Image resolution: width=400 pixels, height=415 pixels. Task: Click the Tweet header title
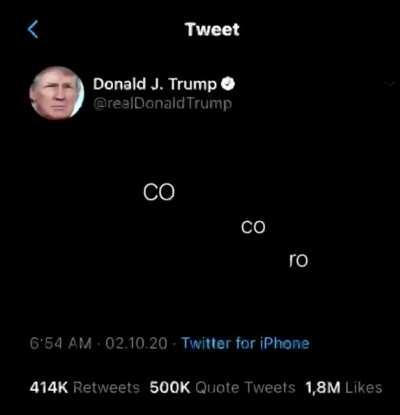pos(213,29)
